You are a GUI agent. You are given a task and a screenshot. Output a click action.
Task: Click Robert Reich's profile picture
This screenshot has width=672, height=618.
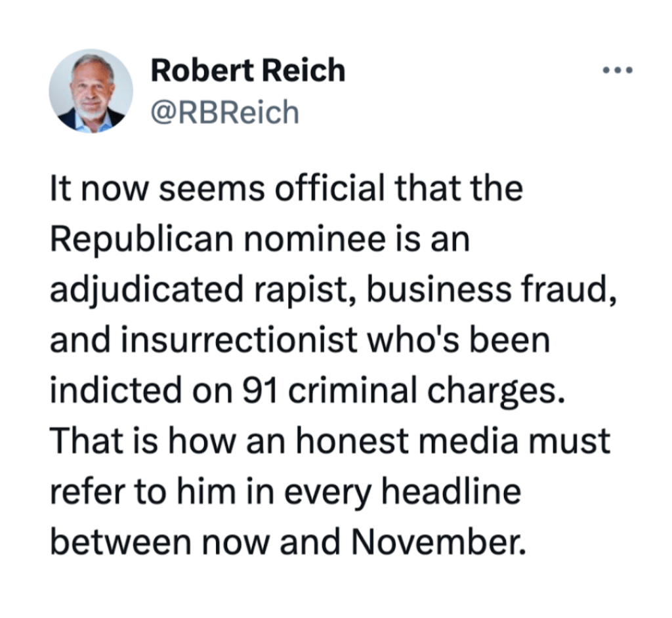pos(91,91)
